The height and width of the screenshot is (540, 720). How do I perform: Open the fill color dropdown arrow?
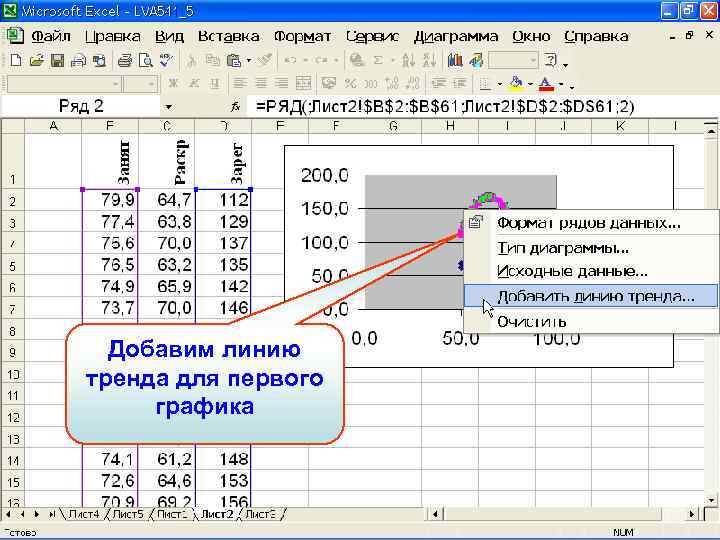pyautogui.click(x=530, y=84)
